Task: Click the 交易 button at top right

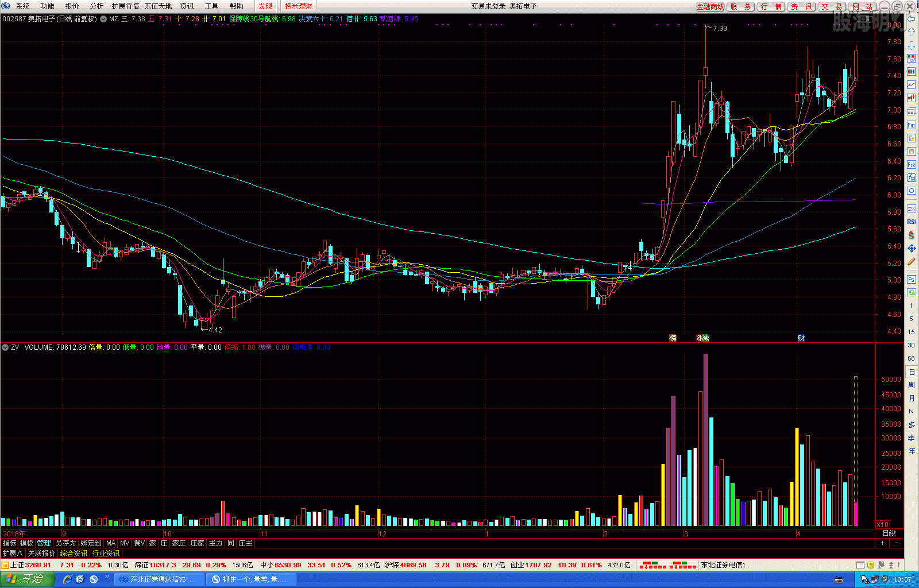Action: 832,7
